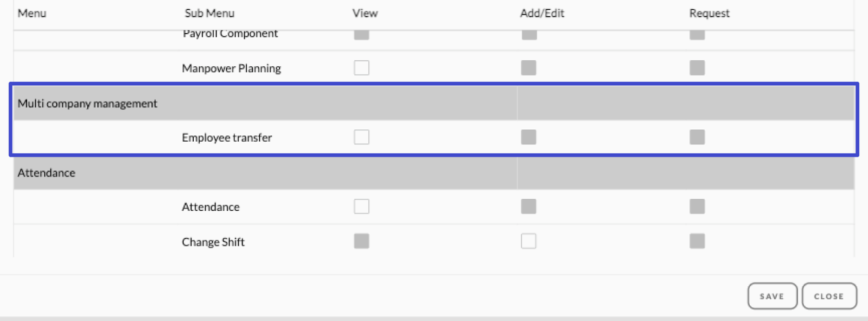Click the Request column header

tap(709, 13)
